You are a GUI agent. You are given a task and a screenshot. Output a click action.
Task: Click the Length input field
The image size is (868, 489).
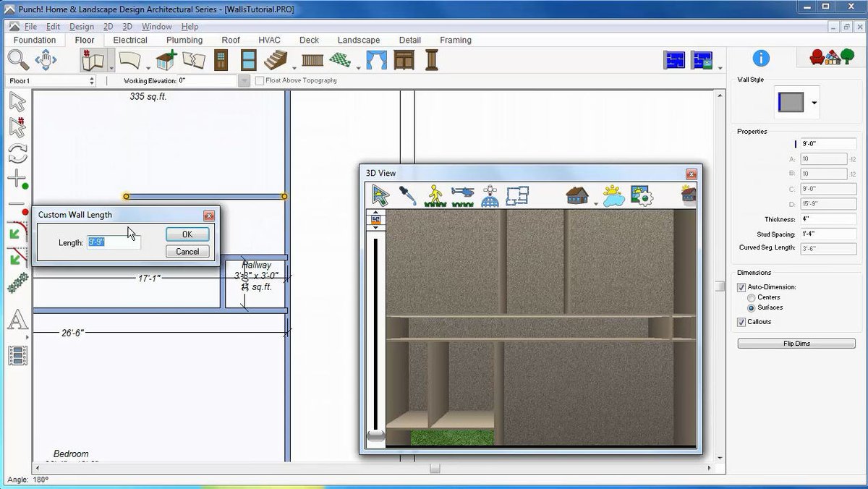click(114, 242)
